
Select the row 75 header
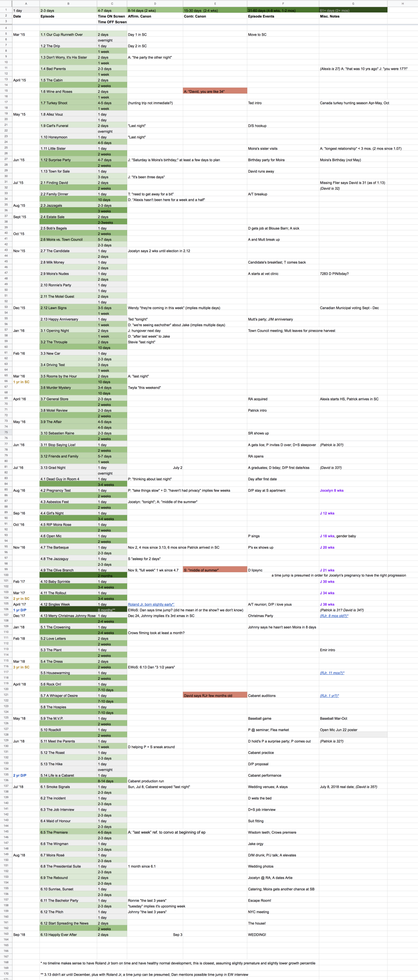(x=6, y=432)
